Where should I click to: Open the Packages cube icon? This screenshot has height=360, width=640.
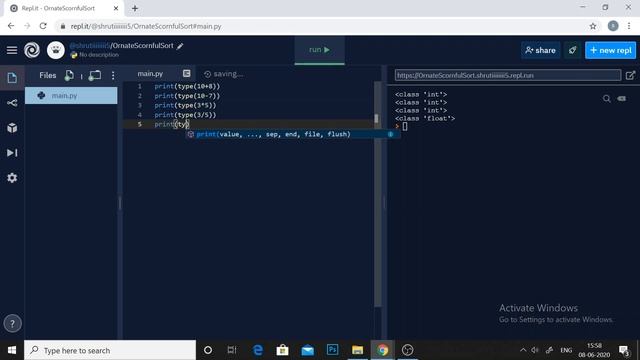coord(12,128)
